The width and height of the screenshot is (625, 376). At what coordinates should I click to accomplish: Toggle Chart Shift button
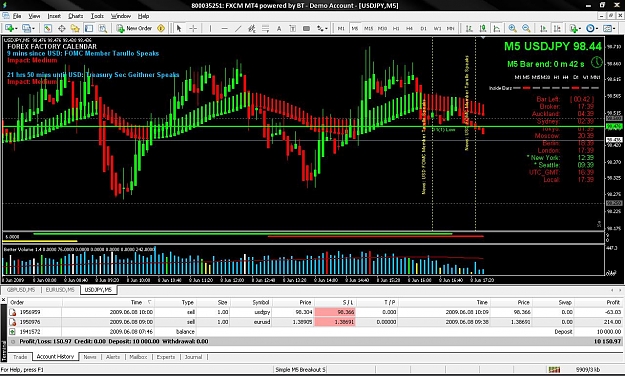click(x=557, y=28)
